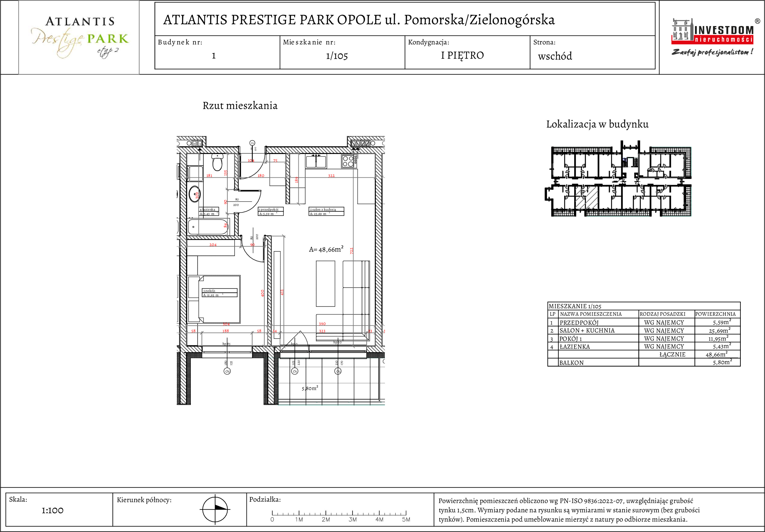Viewport: 765px width, 532px height.
Task: Select the red vertical dimension 400
Action: (262, 293)
